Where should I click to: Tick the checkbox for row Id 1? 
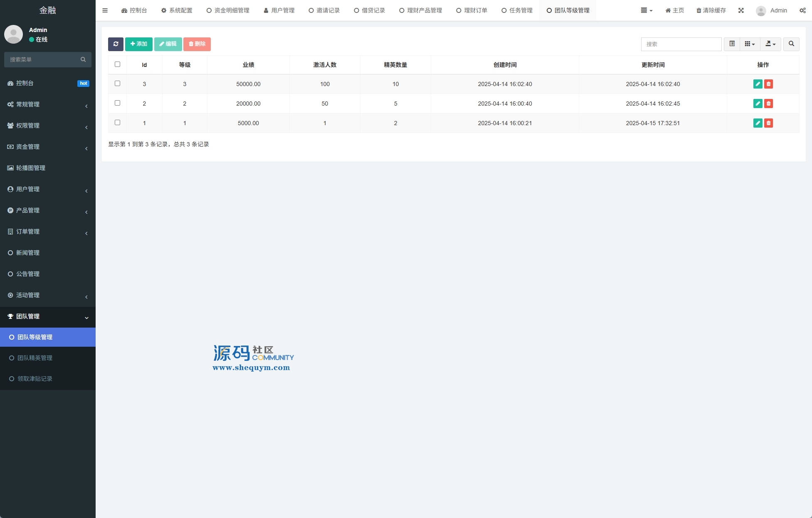(x=117, y=123)
